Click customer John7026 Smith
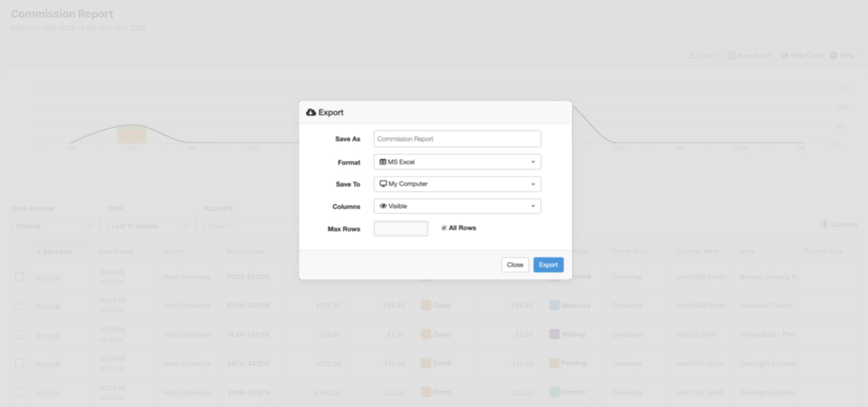 point(700,277)
